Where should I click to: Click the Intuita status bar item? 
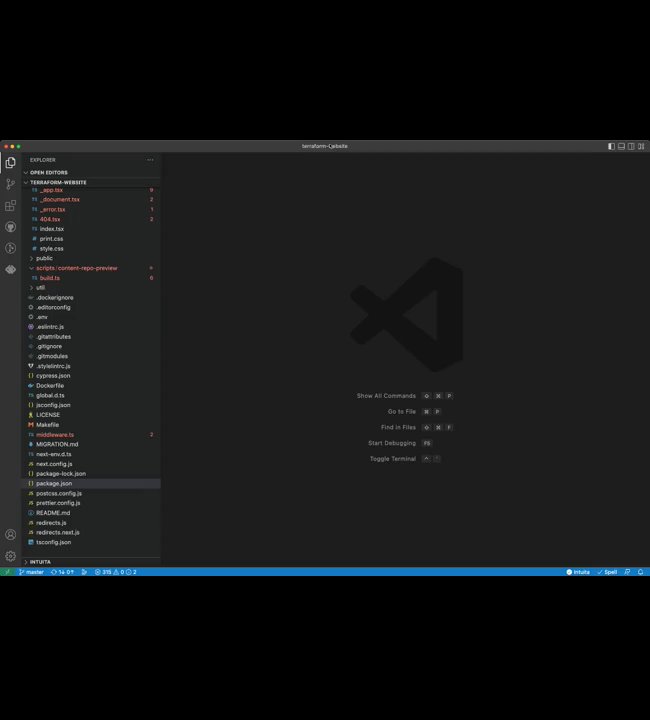(578, 572)
